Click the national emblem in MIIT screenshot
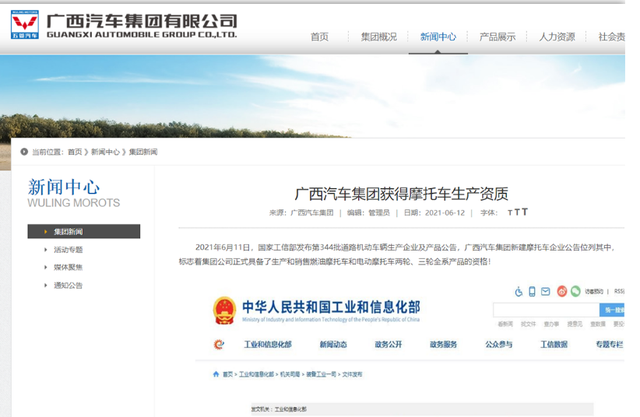Screen dimensions: 640x417 click(x=224, y=311)
